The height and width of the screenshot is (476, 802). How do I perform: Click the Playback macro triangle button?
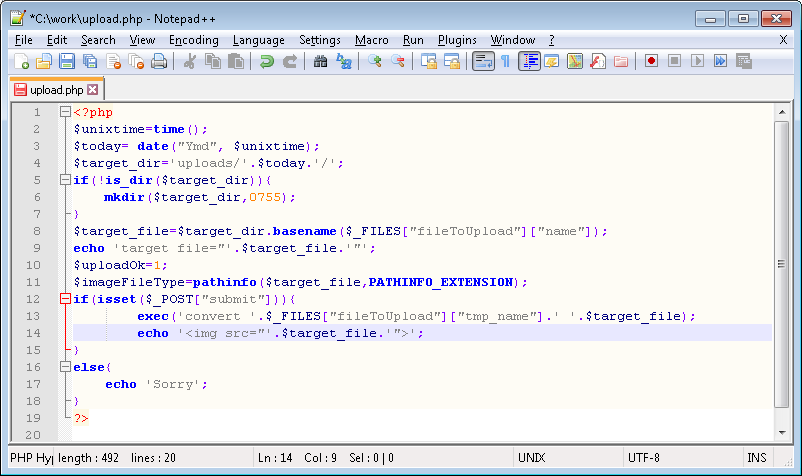point(697,61)
